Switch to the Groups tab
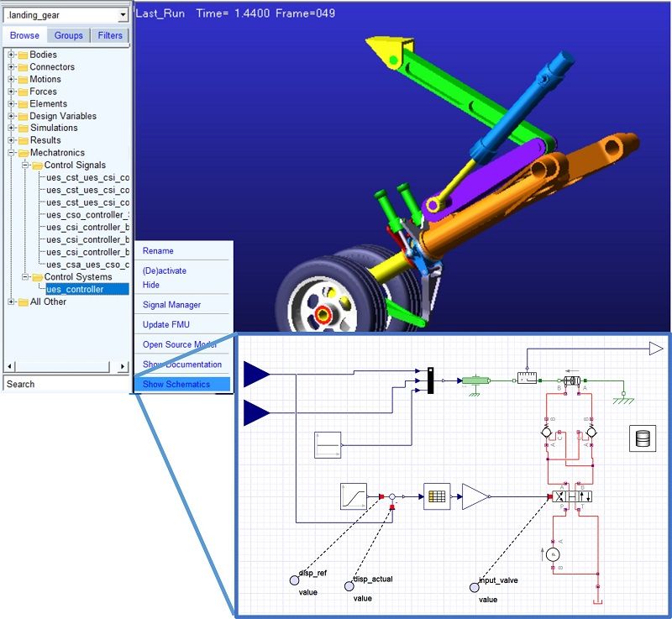The height and width of the screenshot is (619, 672). [x=69, y=35]
